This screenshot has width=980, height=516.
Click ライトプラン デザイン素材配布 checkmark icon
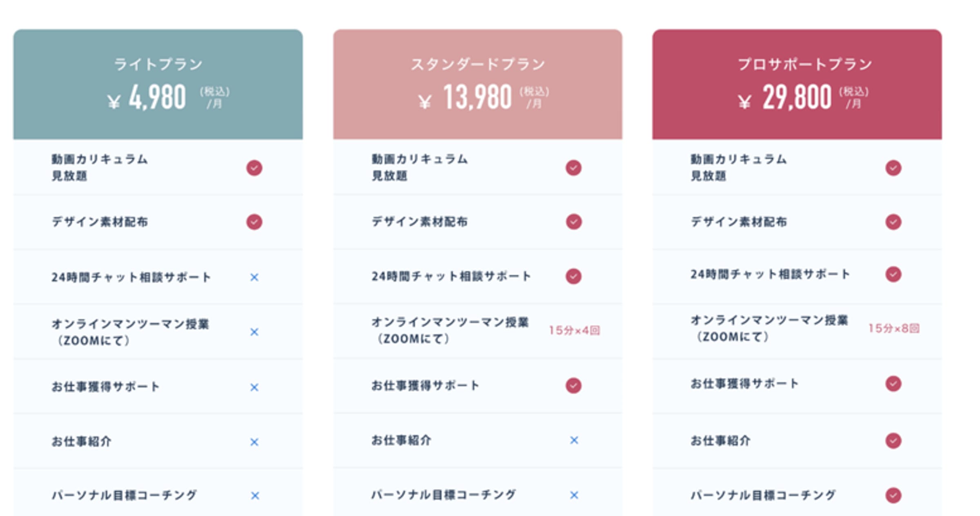tap(254, 222)
